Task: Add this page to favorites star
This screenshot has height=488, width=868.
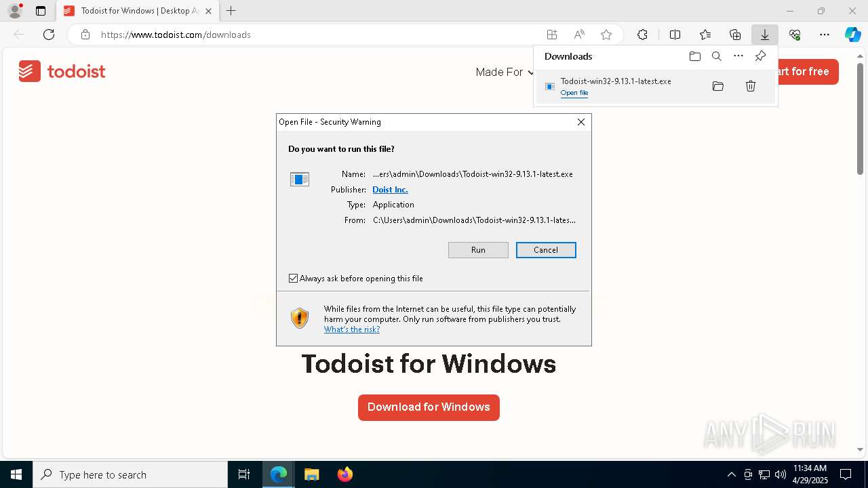Action: (606, 35)
